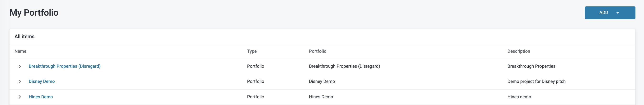Click Portfolio column value 'Hines Demo'
The height and width of the screenshot is (105, 644).
(x=321, y=97)
